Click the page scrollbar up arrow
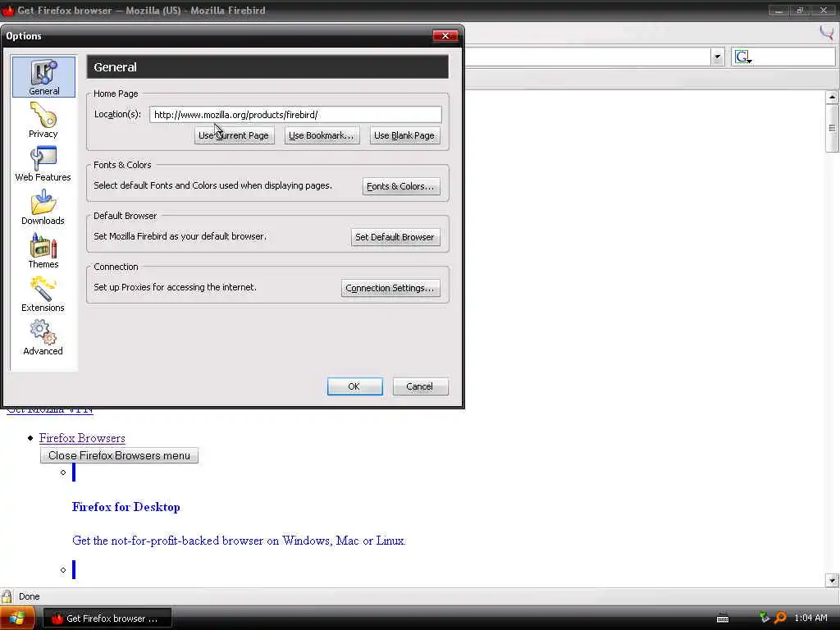Viewport: 840px width, 630px height. click(832, 98)
